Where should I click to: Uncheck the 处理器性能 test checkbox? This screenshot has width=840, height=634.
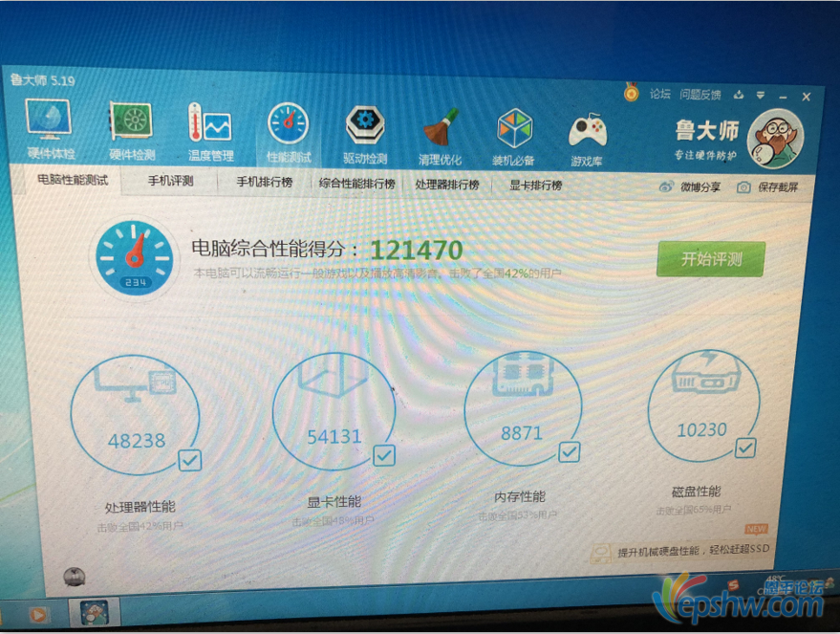point(189,460)
